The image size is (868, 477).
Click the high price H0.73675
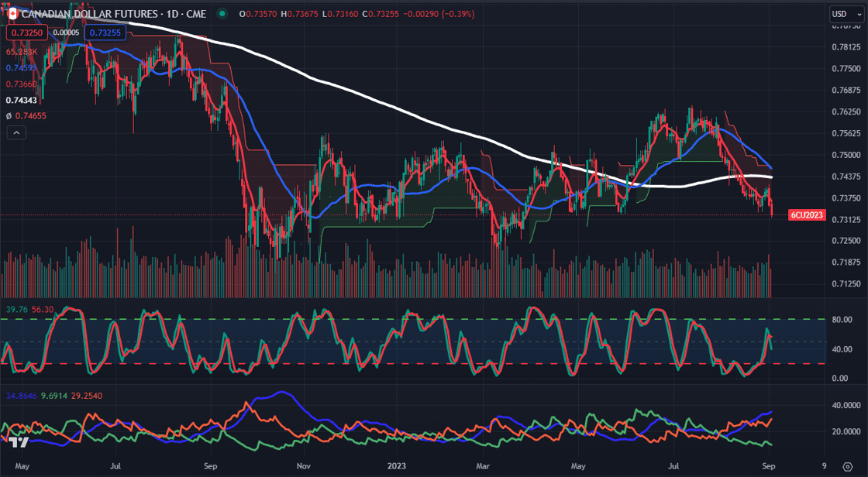click(x=299, y=14)
